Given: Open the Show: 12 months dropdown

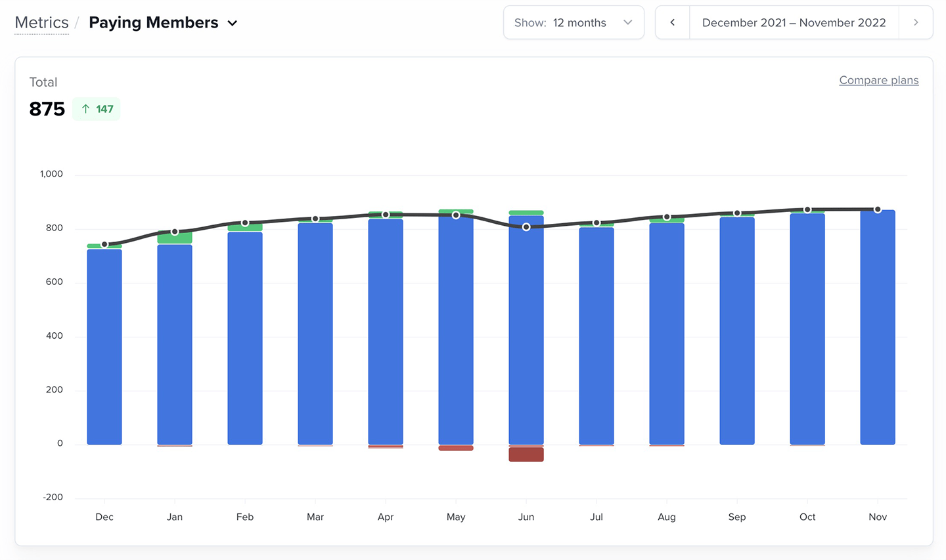Looking at the screenshot, I should click(x=573, y=22).
